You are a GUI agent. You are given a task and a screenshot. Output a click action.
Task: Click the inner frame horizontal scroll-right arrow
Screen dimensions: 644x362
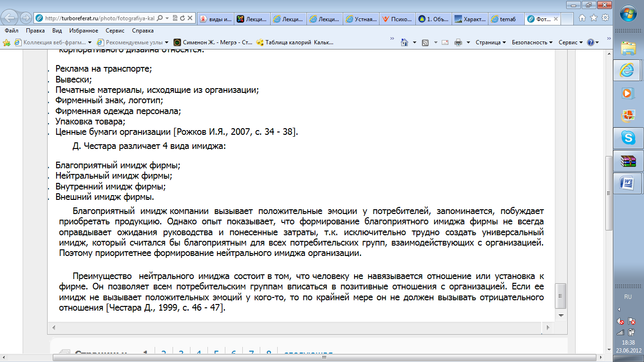pos(547,327)
